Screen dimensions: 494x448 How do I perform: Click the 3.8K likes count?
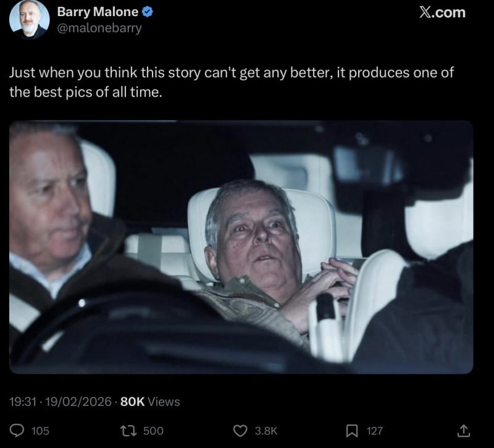pyautogui.click(x=266, y=431)
